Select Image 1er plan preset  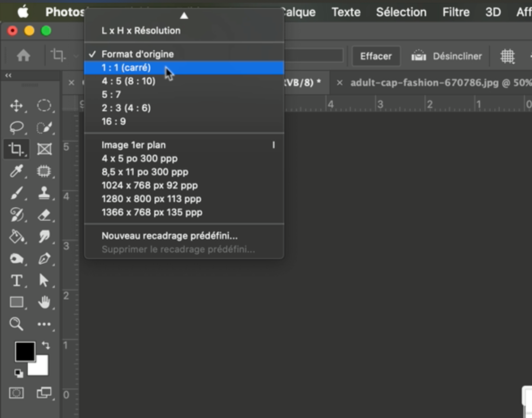pyautogui.click(x=184, y=145)
